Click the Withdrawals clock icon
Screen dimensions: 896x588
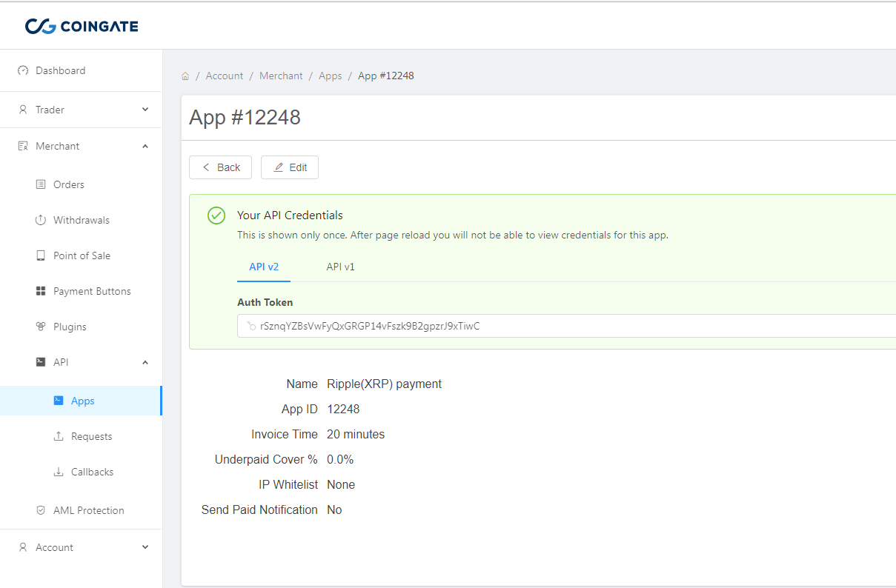41,220
